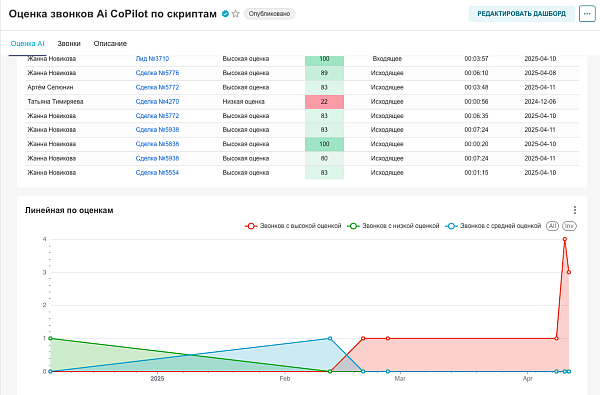Click the date cell 2025-04-08

pyautogui.click(x=540, y=73)
